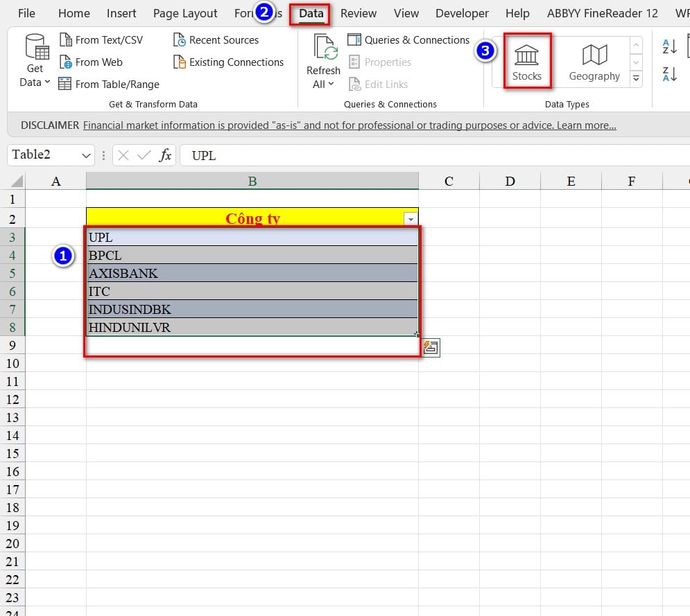Select the AXISBANK cell
The image size is (690, 616).
[x=252, y=273]
